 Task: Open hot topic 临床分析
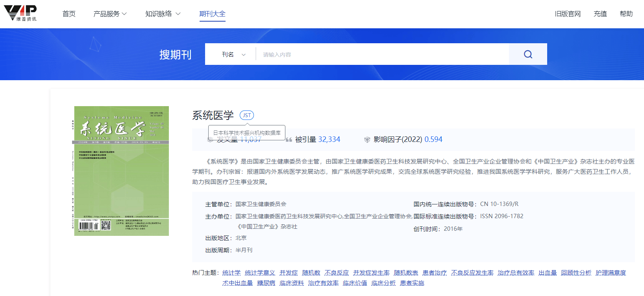click(383, 283)
